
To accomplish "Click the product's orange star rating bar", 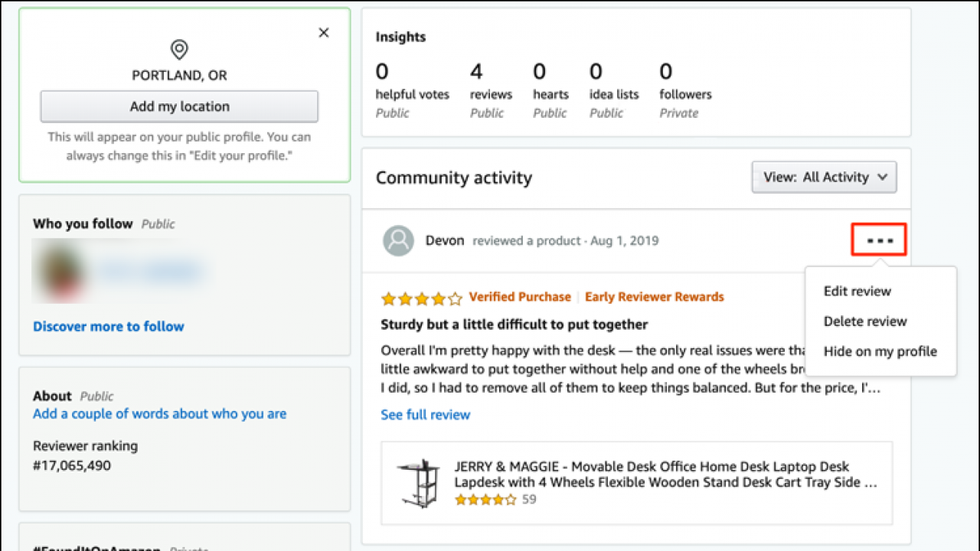I will point(485,499).
